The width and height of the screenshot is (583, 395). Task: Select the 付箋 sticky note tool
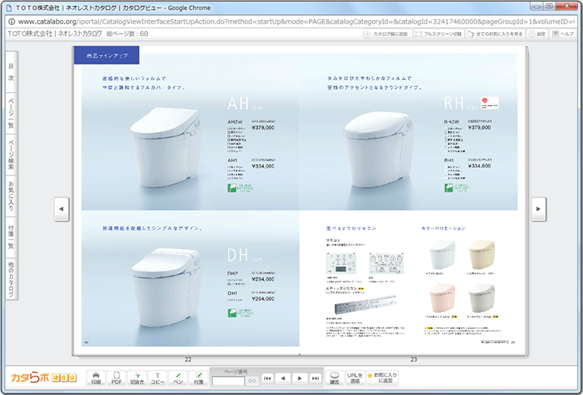point(199,378)
